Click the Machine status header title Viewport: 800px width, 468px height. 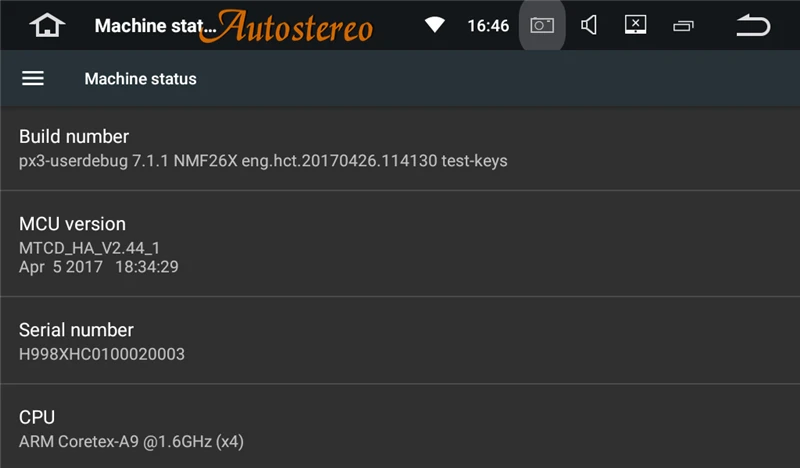(x=140, y=78)
